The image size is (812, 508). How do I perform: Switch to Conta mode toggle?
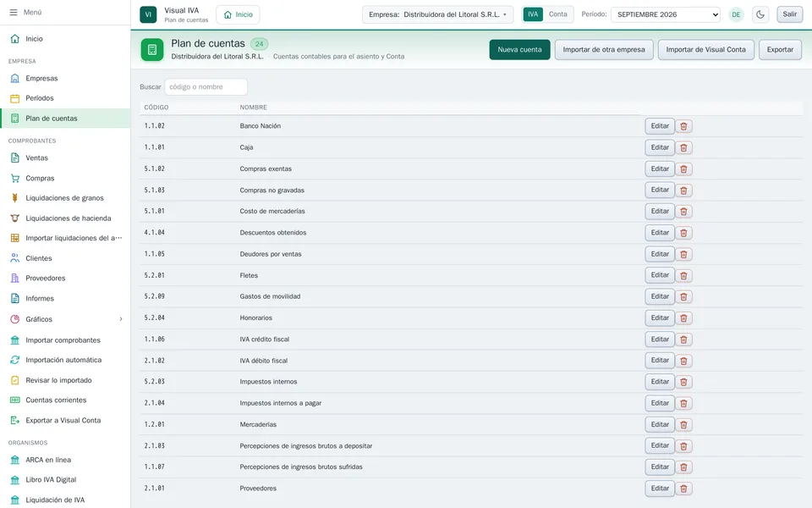[557, 14]
